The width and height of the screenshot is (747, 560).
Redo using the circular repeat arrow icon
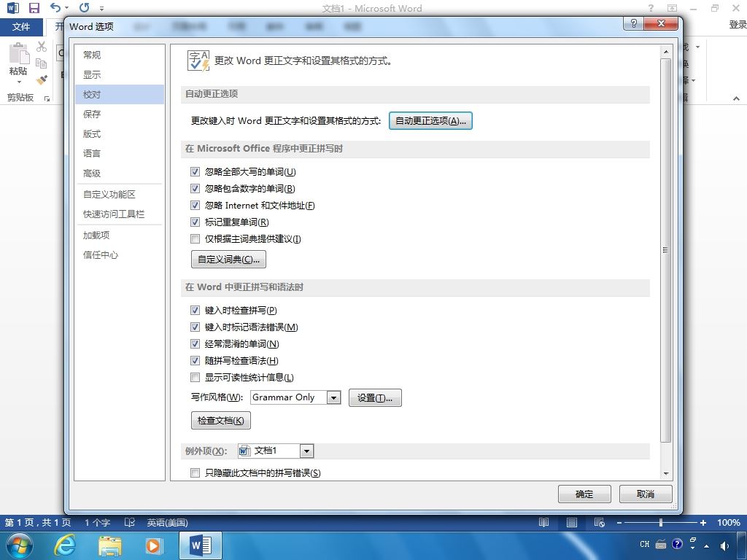(x=85, y=7)
